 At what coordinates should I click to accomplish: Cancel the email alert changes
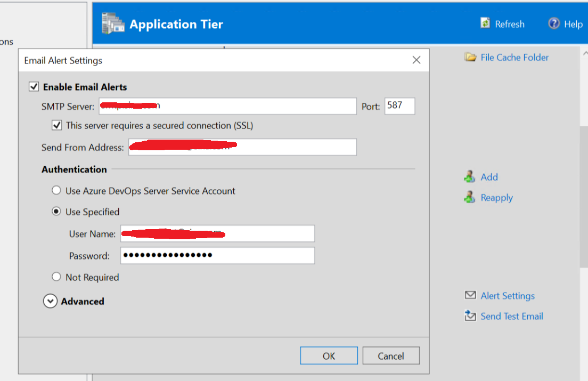coord(391,355)
